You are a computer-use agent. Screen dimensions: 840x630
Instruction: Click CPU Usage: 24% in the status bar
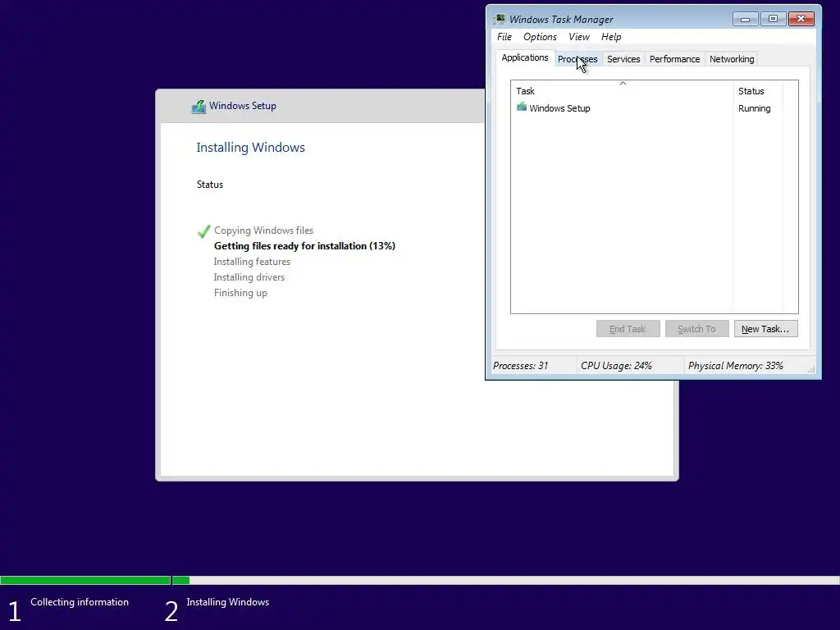pos(616,366)
